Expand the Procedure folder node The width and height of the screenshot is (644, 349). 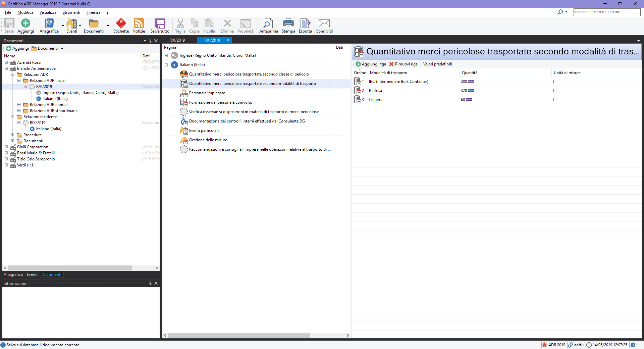[13, 135]
